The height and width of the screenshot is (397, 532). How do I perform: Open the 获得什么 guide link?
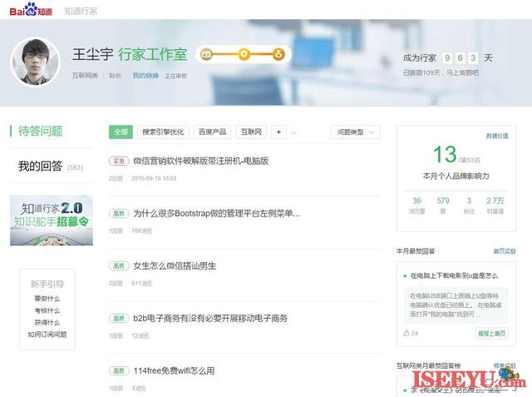tap(47, 322)
